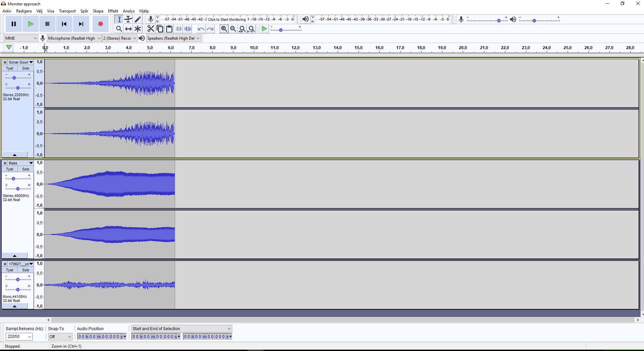Select the Envelope tool

(128, 19)
